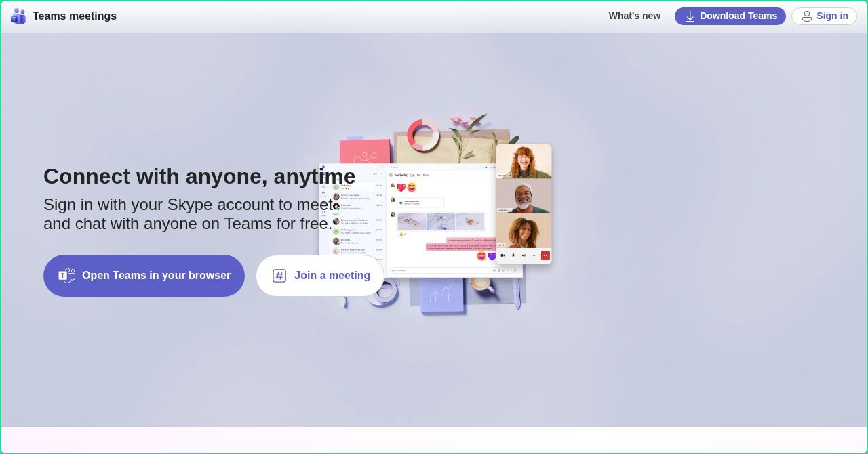The image size is (868, 454).
Task: Click the heart reaction emoji in the Marketing chat
Action: [401, 188]
